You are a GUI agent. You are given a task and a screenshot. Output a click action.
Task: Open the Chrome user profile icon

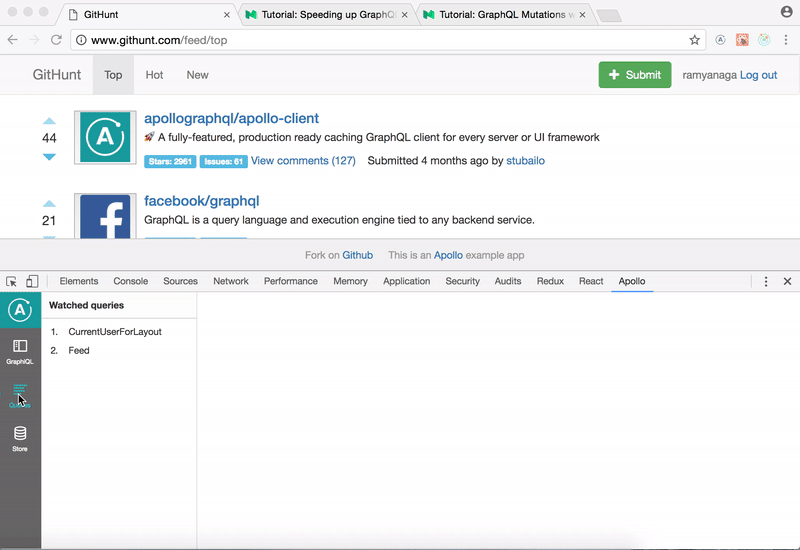pos(786,12)
